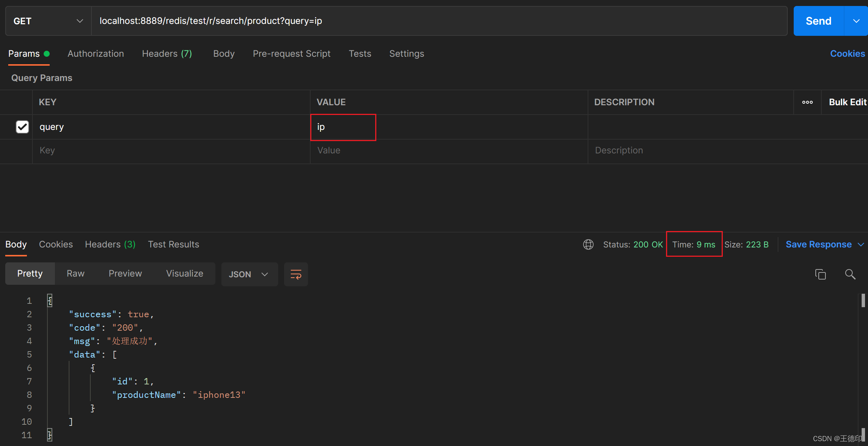Image resolution: width=868 pixels, height=446 pixels.
Task: Click the globe network icon beside Status
Action: pyautogui.click(x=588, y=244)
